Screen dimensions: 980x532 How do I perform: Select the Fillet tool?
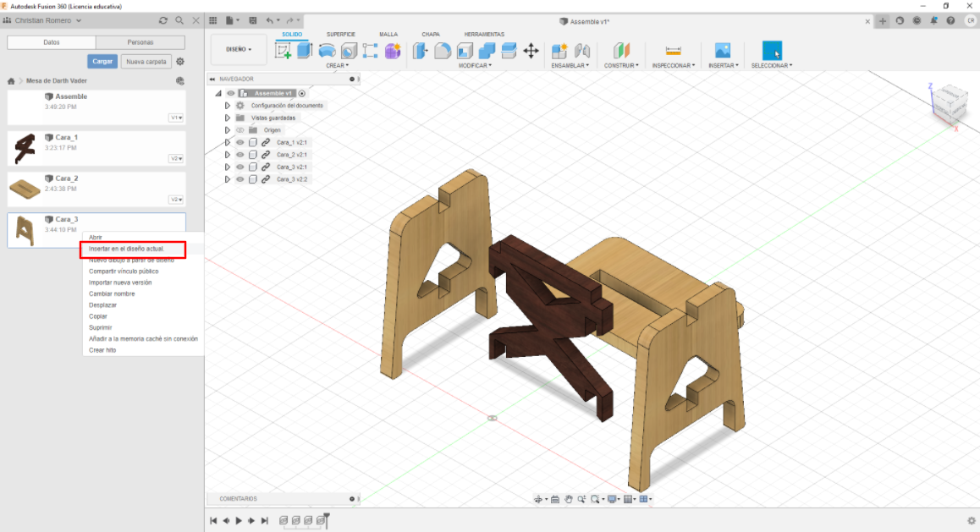pos(443,51)
